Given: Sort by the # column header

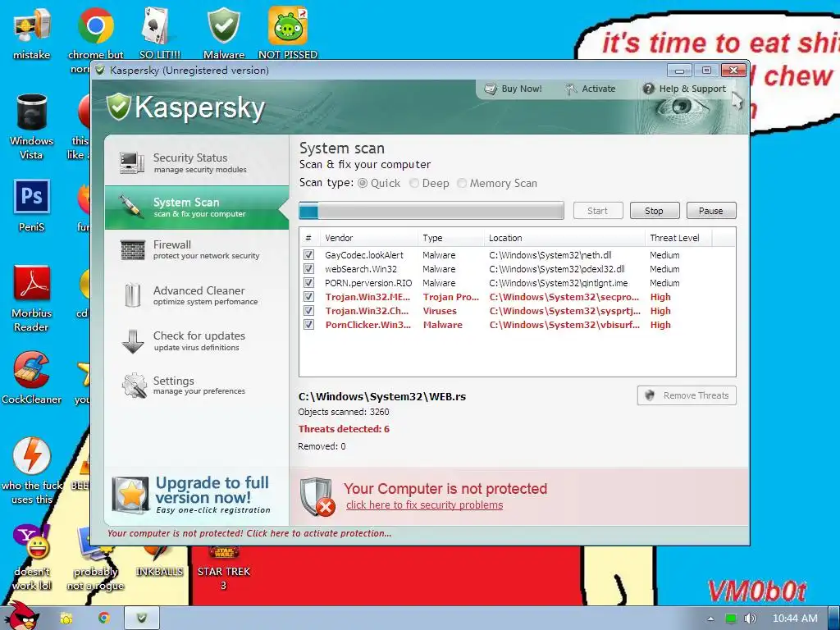Looking at the screenshot, I should coord(309,238).
